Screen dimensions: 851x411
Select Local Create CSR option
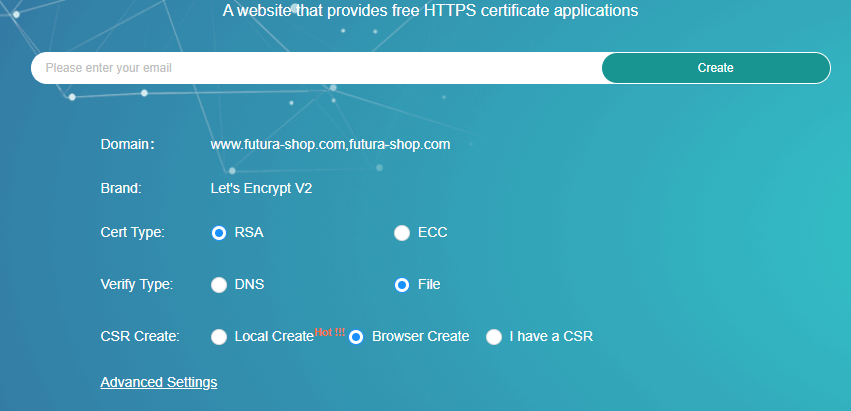[x=219, y=337]
